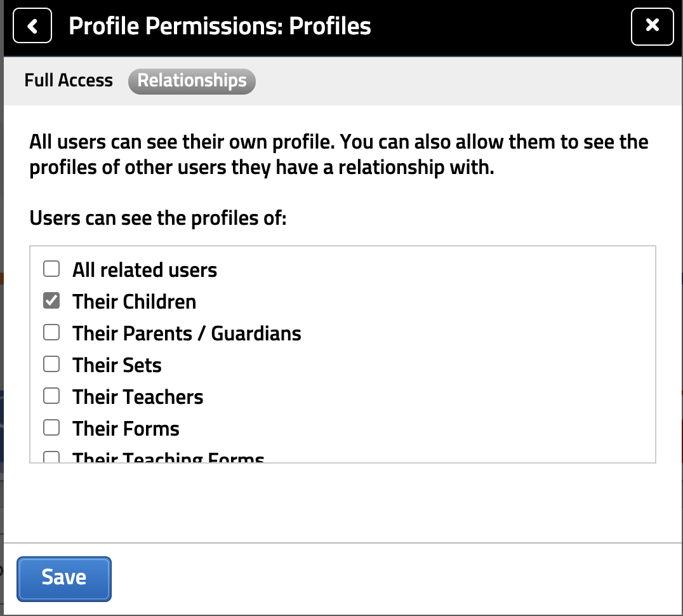Click the 'Their Forms' label text

pos(126,429)
